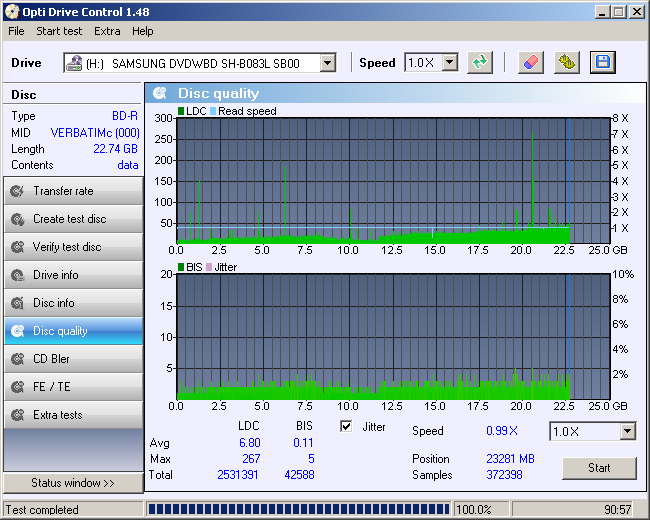Click the Status window >> button
The width and height of the screenshot is (650, 520).
coord(73,483)
